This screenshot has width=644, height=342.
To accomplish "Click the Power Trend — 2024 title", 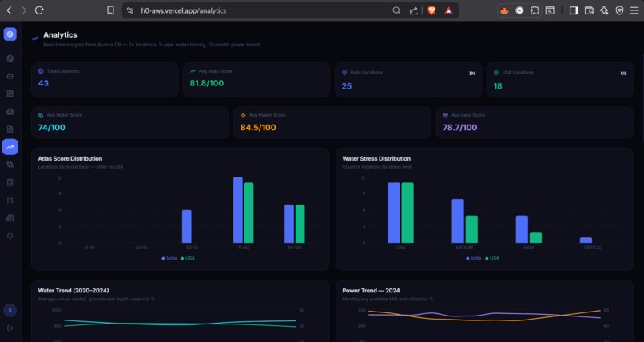I will (x=371, y=291).
